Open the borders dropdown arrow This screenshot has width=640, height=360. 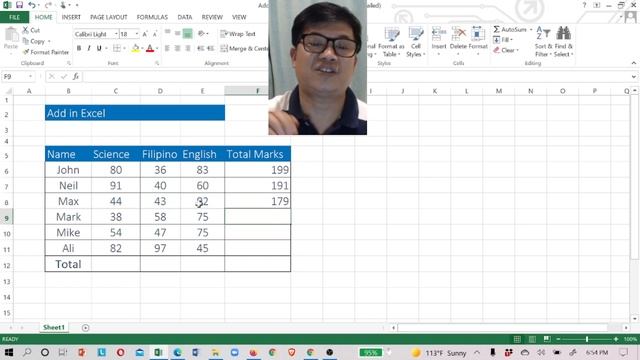coord(124,49)
